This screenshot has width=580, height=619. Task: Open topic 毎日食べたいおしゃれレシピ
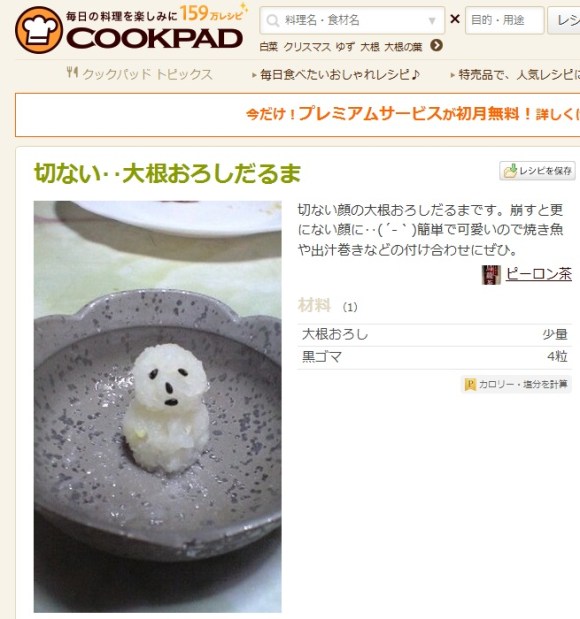pyautogui.click(x=339, y=74)
